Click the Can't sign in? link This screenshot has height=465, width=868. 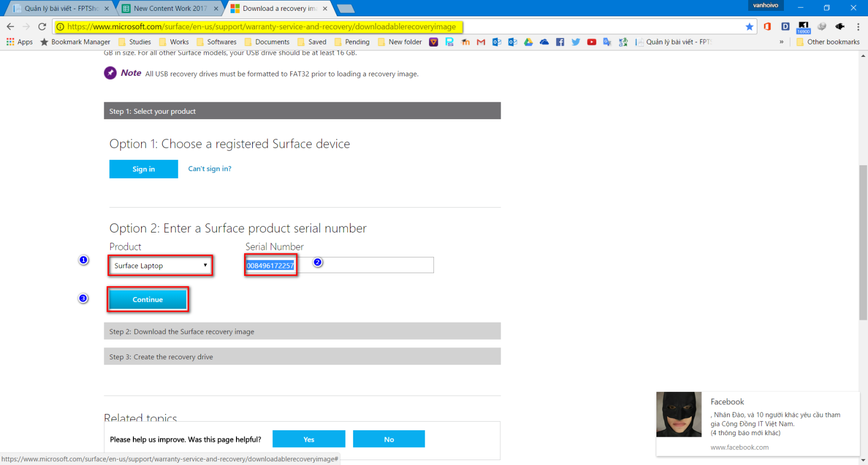209,169
